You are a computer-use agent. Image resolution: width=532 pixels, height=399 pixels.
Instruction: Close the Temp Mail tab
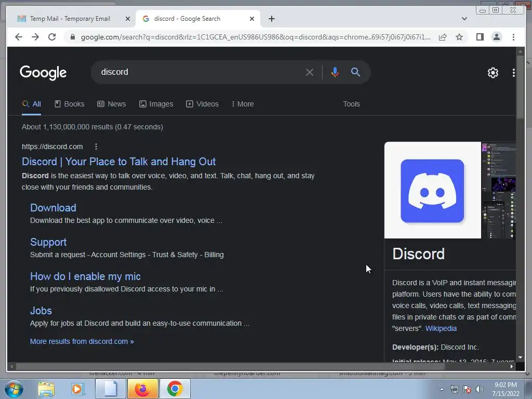point(128,19)
